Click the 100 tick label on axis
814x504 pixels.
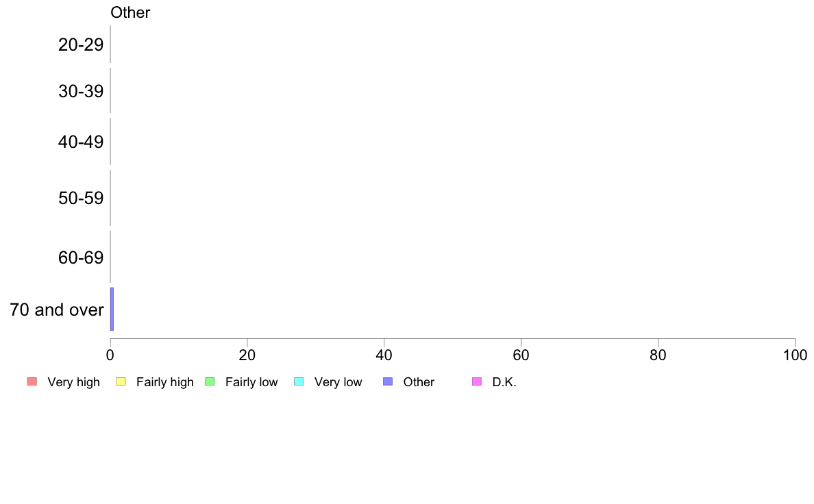coord(795,355)
